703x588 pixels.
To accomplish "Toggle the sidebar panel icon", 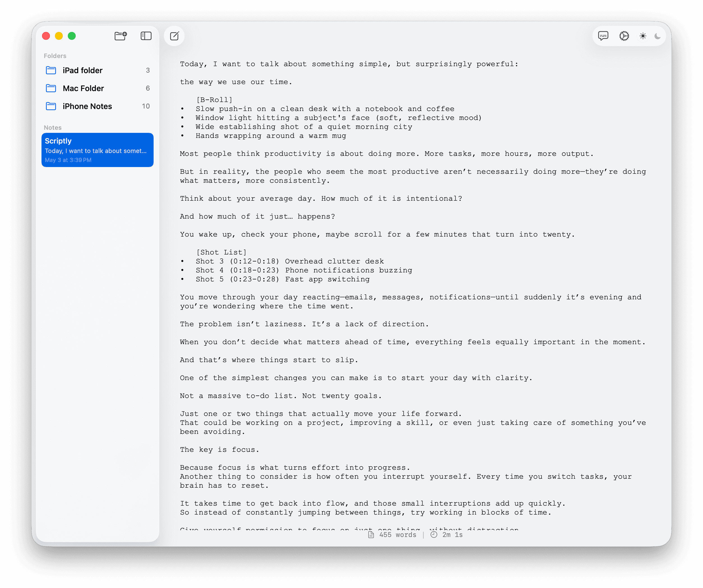I will coord(146,36).
